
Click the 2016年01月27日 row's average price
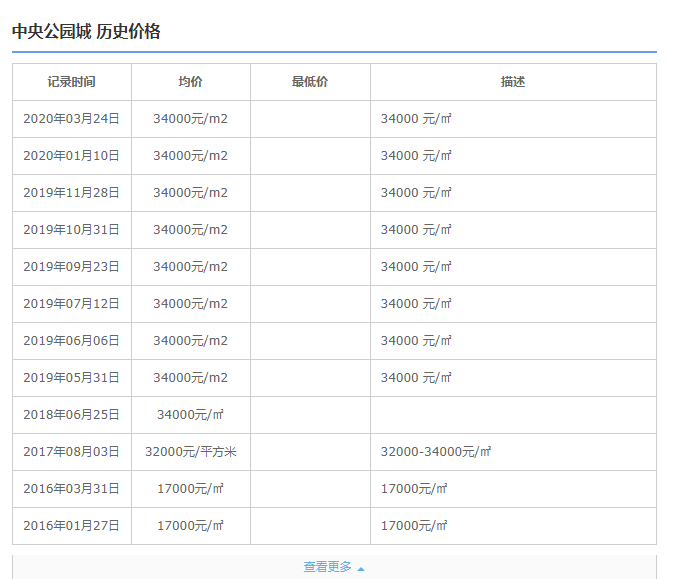(x=190, y=526)
